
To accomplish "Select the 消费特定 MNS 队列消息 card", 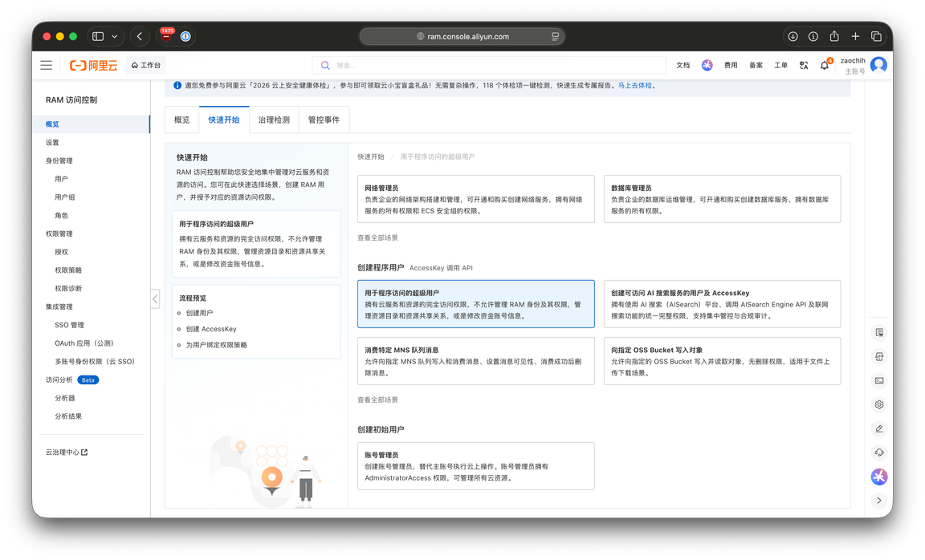I will pos(475,361).
